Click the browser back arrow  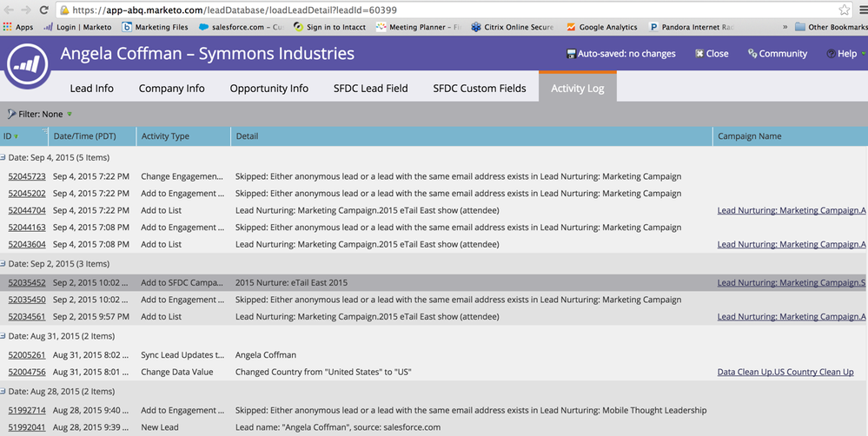10,10
